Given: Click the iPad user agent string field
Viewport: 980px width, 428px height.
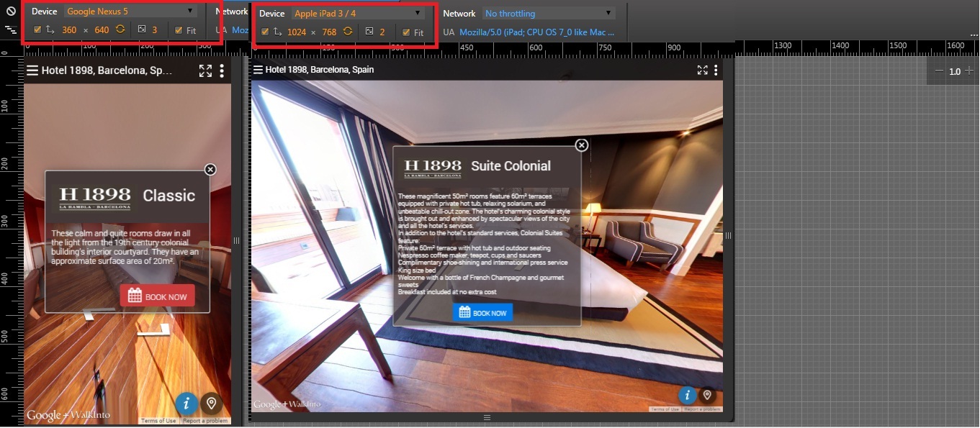Looking at the screenshot, I should pyautogui.click(x=537, y=32).
